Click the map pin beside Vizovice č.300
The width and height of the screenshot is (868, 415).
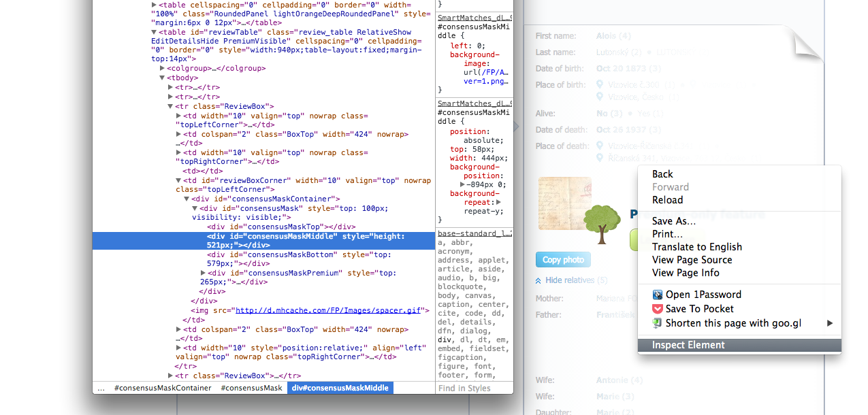click(600, 85)
